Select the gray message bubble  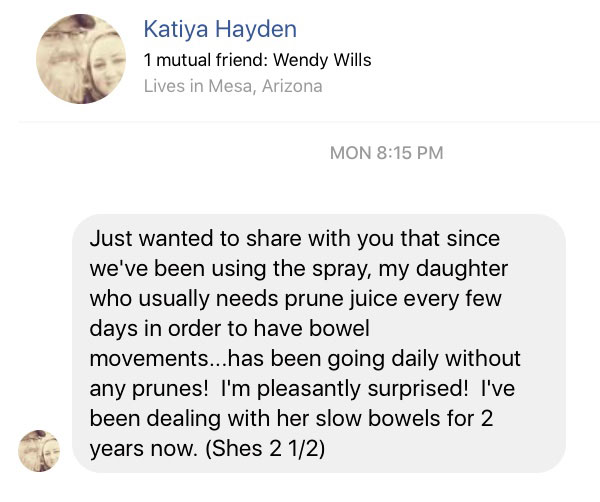[x=319, y=343]
